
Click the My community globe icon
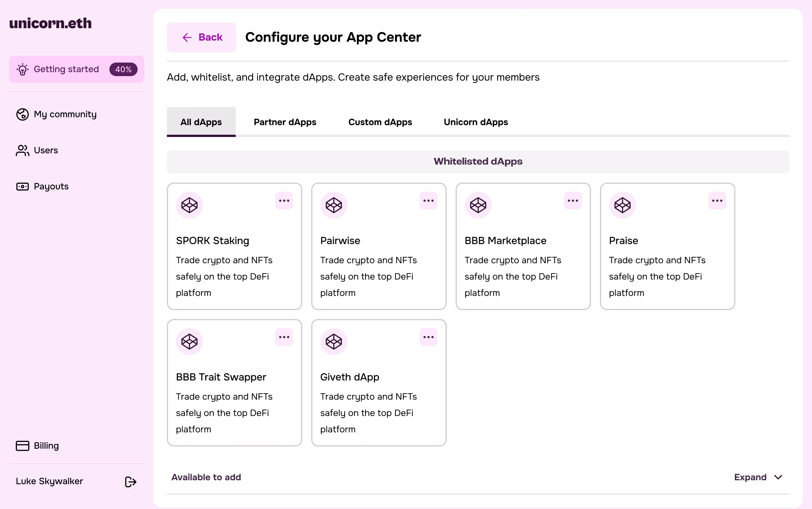23,114
